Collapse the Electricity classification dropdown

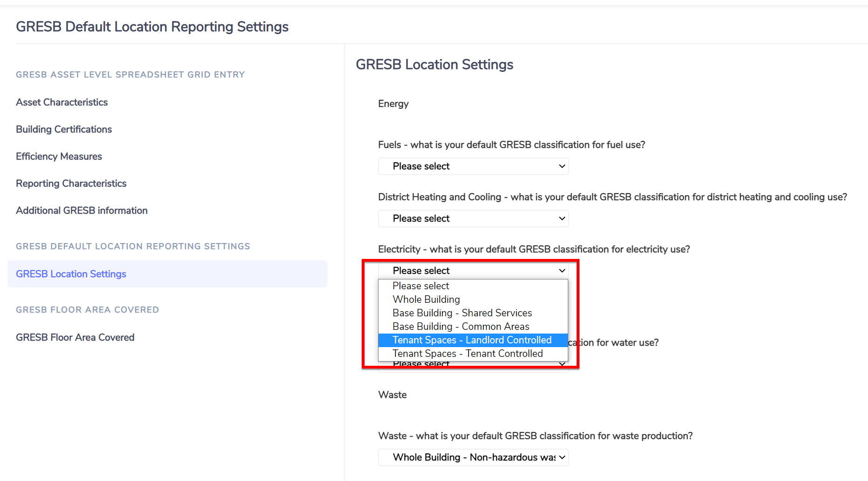point(473,271)
